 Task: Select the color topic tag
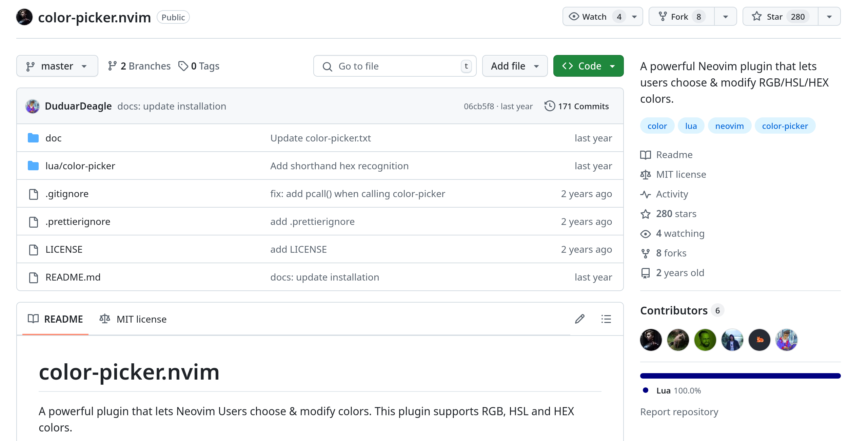657,126
